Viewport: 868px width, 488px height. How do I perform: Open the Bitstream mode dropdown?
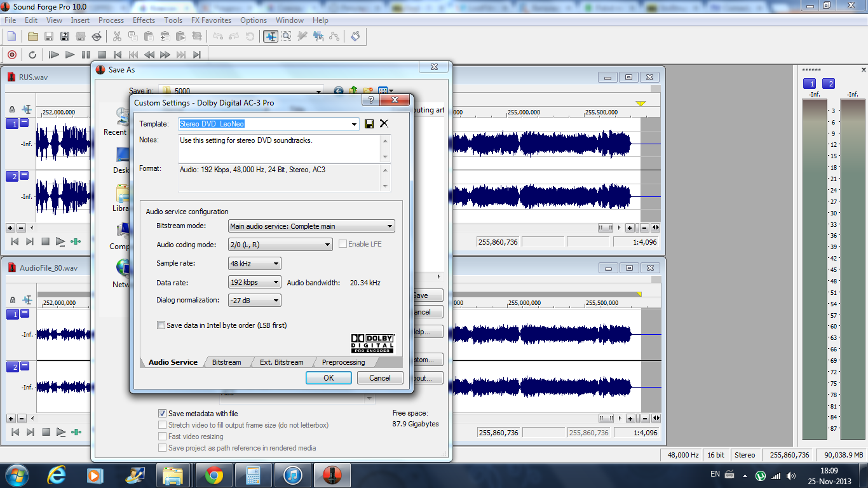(x=390, y=226)
